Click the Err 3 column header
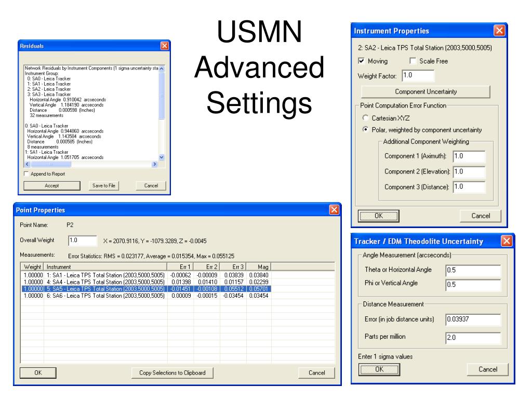Screen dimensions: 532x399 click(233, 267)
